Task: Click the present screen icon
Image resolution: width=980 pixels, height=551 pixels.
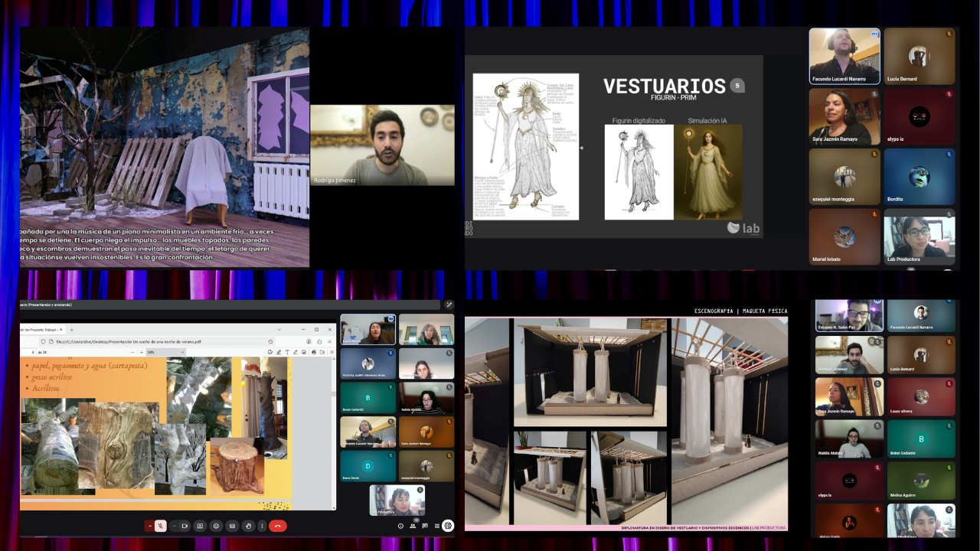Action: (x=200, y=526)
